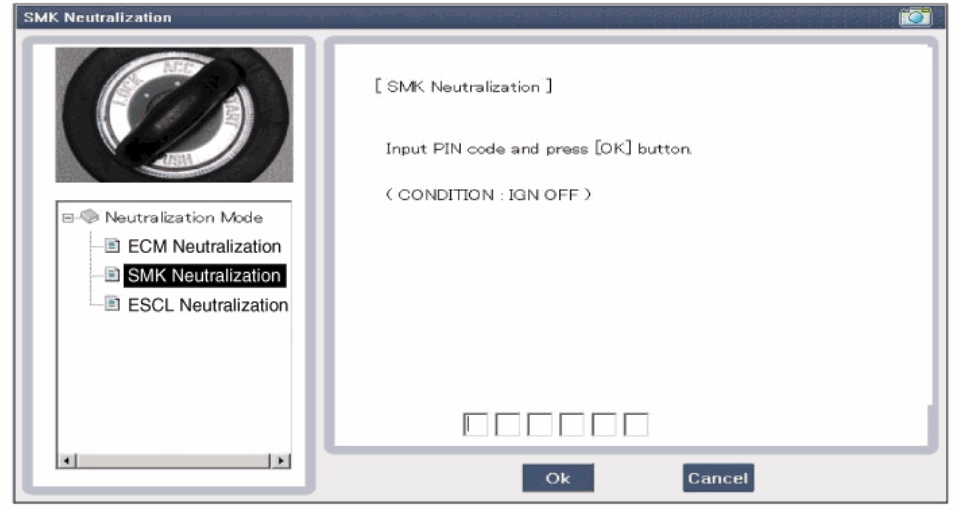Click the sixth PIN code digit box
Screen dimensions: 955x511
pos(635,425)
